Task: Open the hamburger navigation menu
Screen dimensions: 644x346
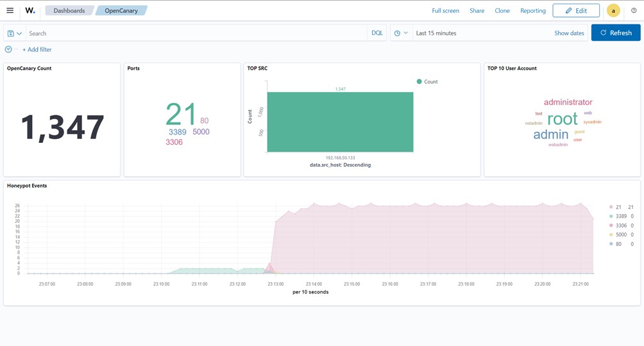Action: pos(10,10)
